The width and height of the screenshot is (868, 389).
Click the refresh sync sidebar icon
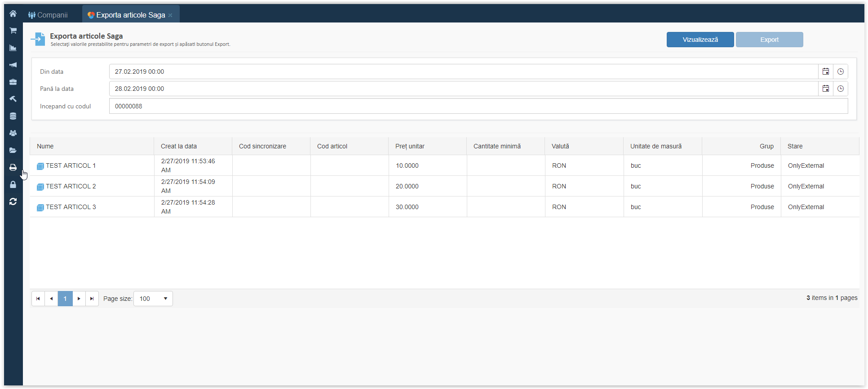(13, 201)
